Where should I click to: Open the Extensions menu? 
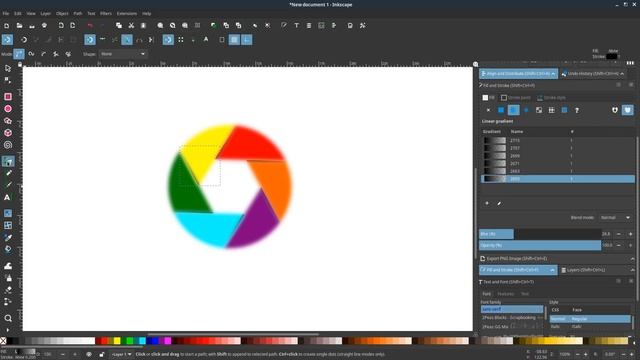pyautogui.click(x=127, y=13)
